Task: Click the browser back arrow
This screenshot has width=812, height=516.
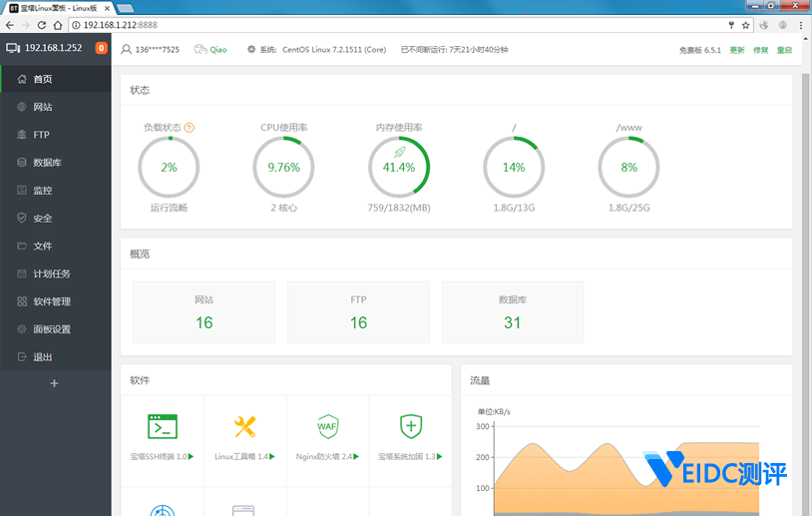Action: click(11, 24)
